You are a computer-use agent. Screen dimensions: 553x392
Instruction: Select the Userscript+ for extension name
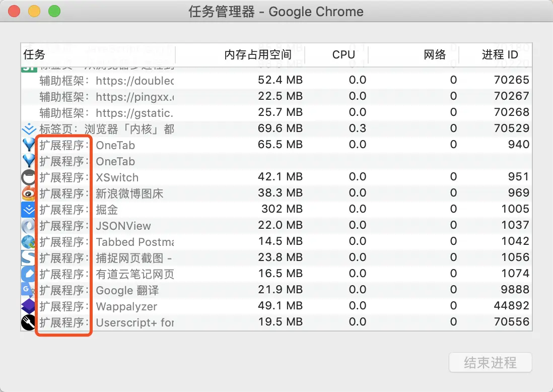[135, 322]
